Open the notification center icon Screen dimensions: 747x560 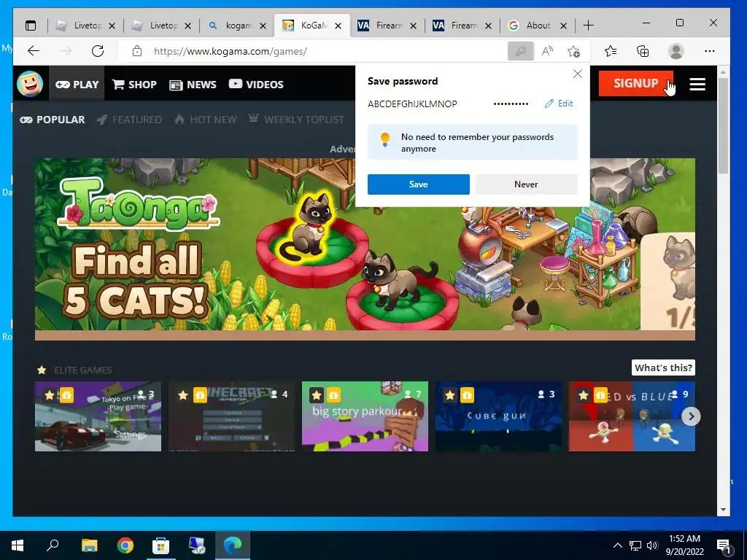click(724, 546)
